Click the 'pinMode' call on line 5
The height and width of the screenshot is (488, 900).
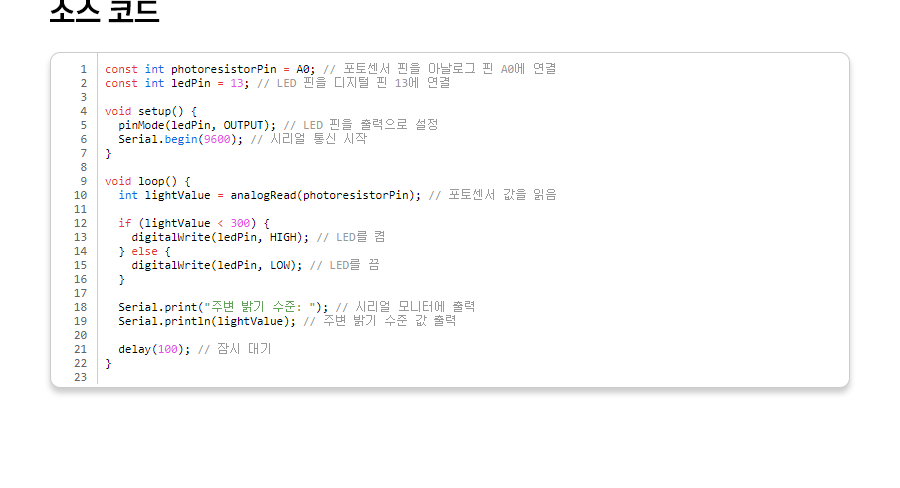point(141,125)
